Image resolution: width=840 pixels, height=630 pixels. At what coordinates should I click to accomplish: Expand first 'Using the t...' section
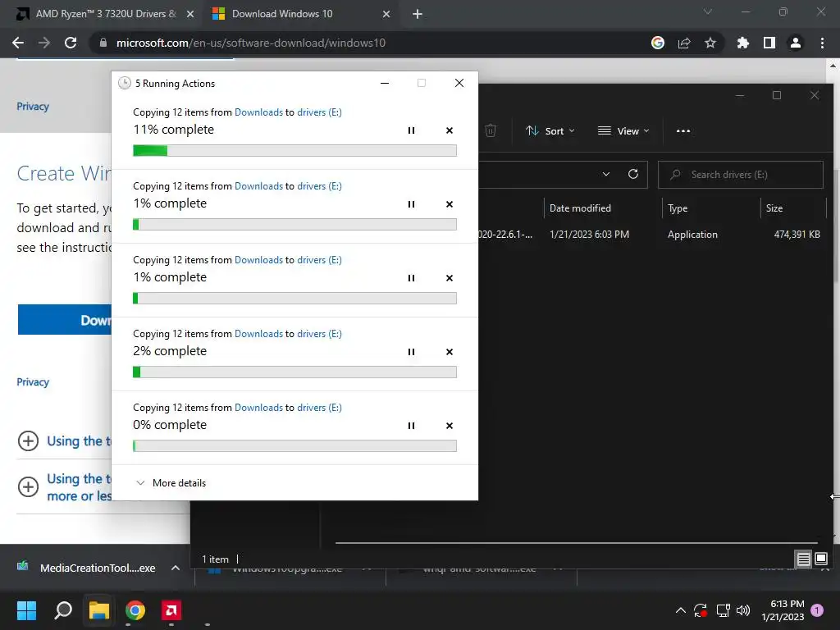click(x=29, y=441)
